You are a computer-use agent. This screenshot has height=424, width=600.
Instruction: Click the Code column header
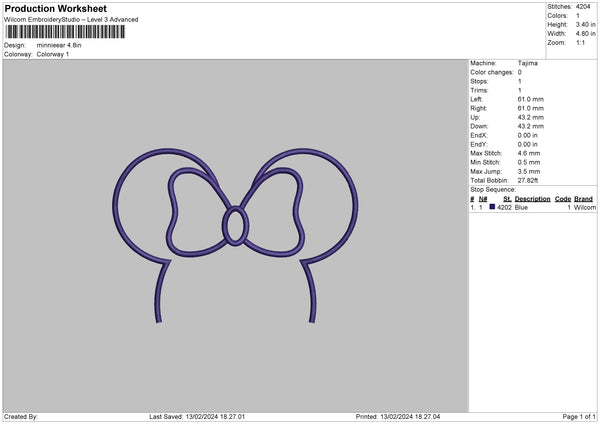(x=563, y=199)
